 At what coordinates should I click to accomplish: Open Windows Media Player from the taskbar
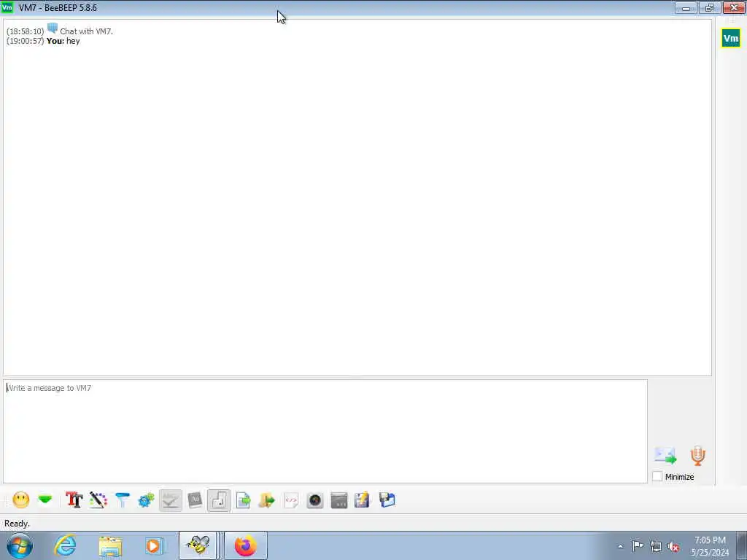(155, 545)
